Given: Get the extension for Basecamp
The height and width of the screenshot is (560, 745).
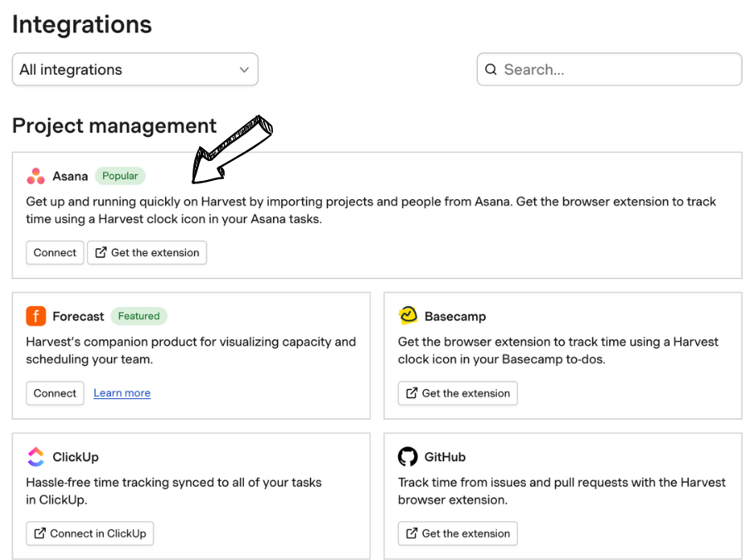Looking at the screenshot, I should click(458, 392).
